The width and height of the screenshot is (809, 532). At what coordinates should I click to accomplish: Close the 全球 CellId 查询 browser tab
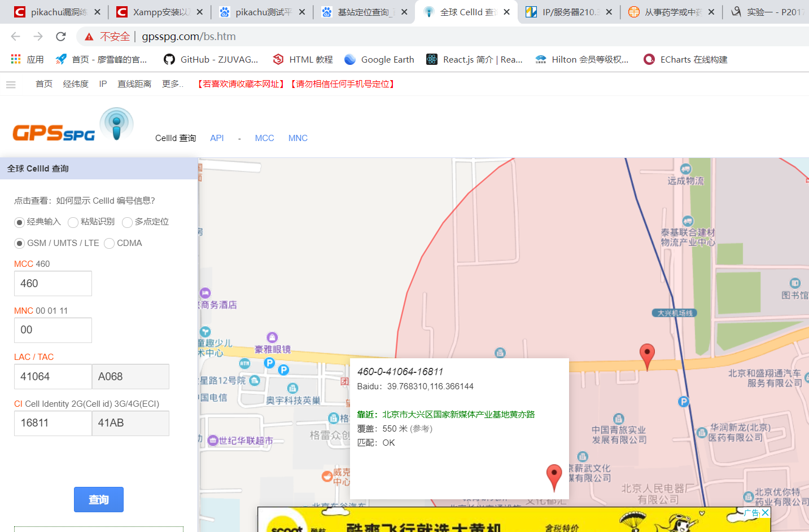click(x=506, y=12)
